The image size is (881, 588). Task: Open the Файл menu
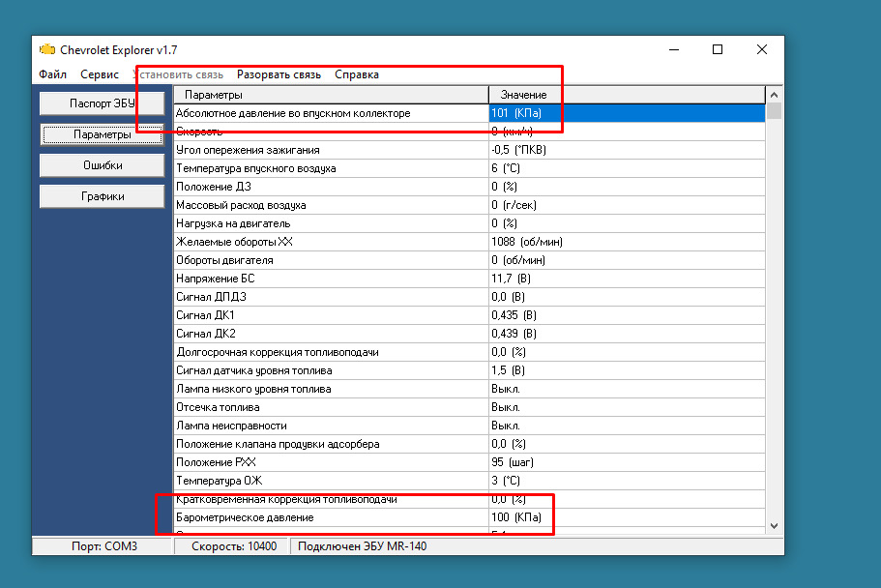pos(53,74)
